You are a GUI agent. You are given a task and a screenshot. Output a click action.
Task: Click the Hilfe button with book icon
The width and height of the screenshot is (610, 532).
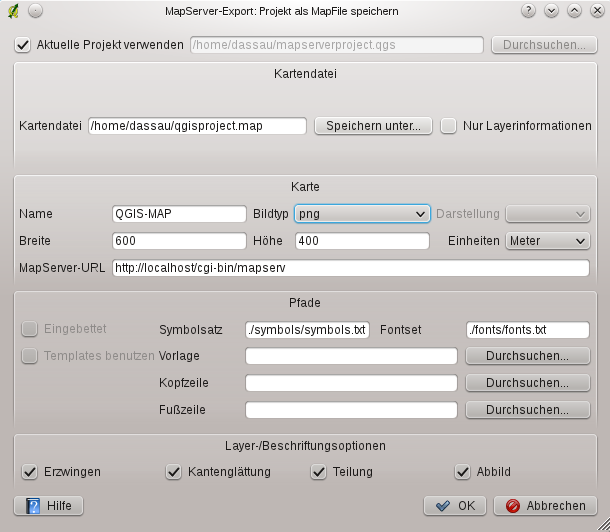pos(49,506)
